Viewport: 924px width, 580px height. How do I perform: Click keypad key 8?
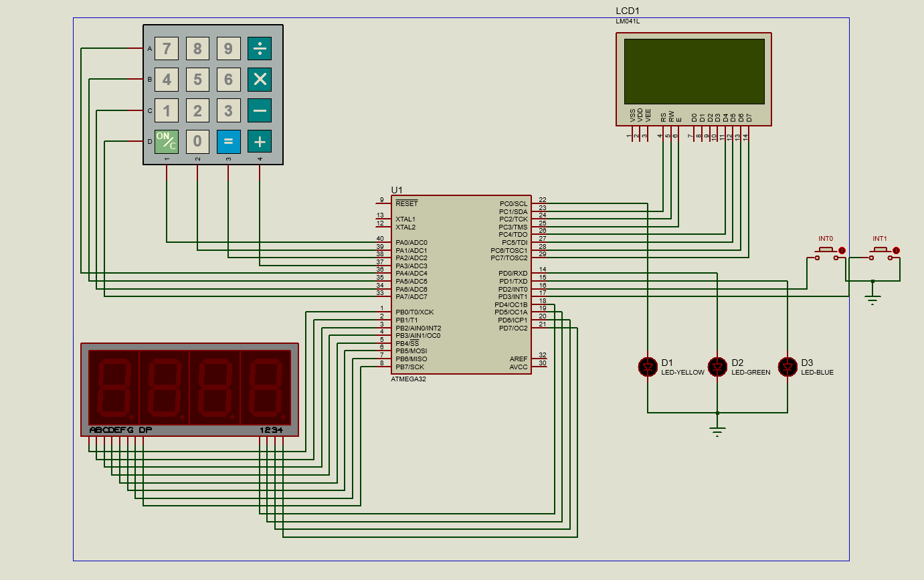point(197,48)
